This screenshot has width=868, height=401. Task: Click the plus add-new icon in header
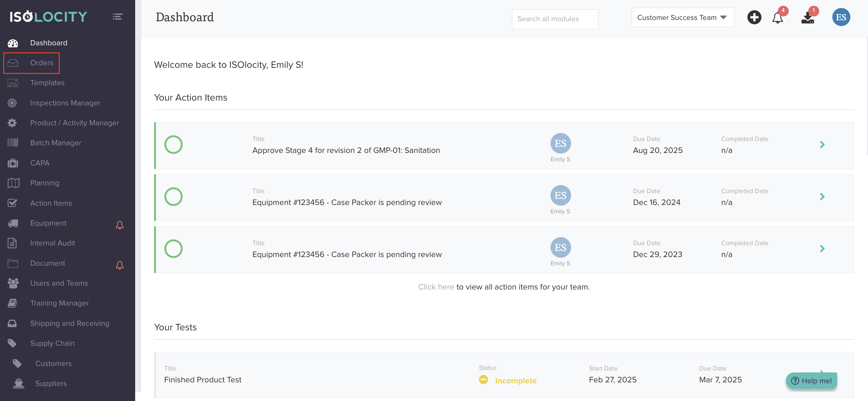point(754,18)
